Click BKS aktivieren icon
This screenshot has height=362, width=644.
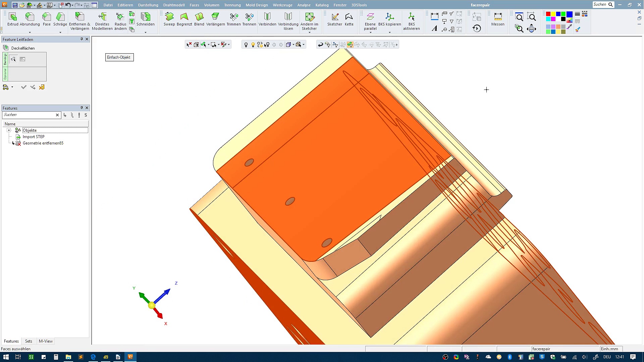[x=411, y=17]
